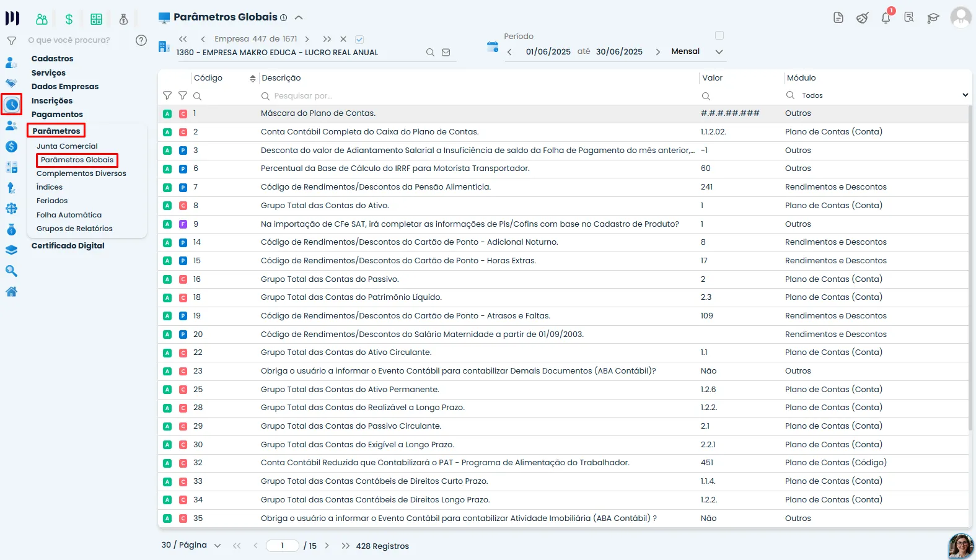976x560 pixels.
Task: Collapse the Parâmetros Globais header chevron
Action: 299,17
